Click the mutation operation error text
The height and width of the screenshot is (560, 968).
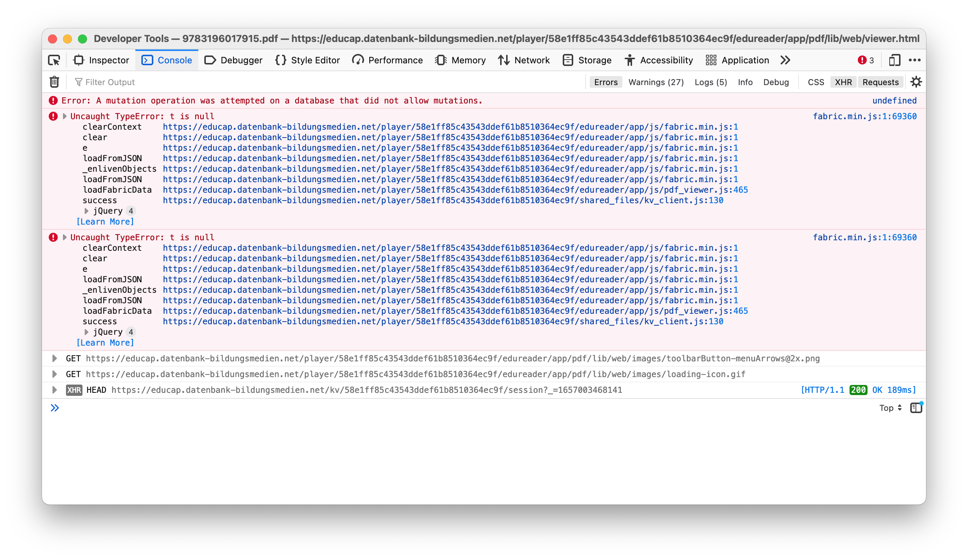(272, 100)
